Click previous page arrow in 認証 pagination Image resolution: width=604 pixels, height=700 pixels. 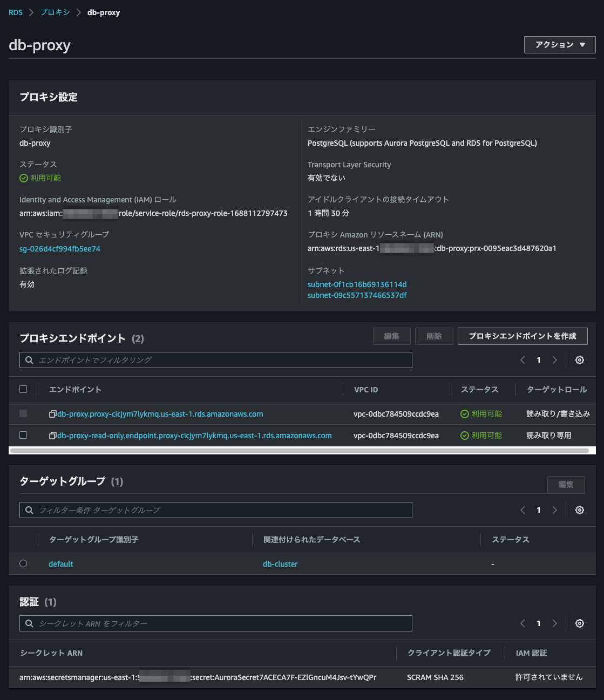coord(522,623)
